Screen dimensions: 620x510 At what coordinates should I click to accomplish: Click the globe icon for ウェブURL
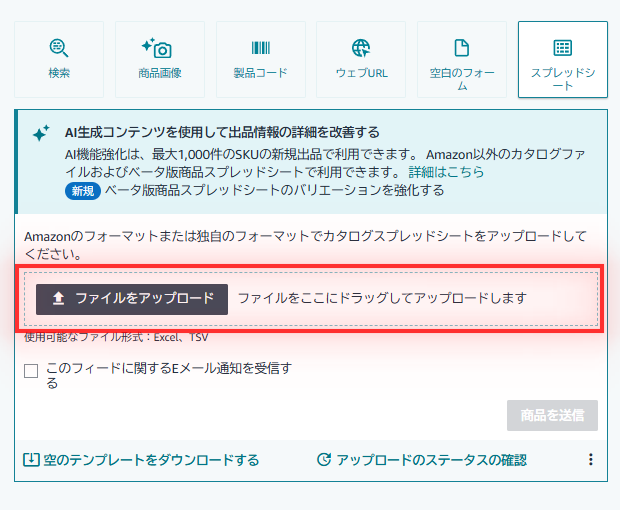tap(361, 48)
